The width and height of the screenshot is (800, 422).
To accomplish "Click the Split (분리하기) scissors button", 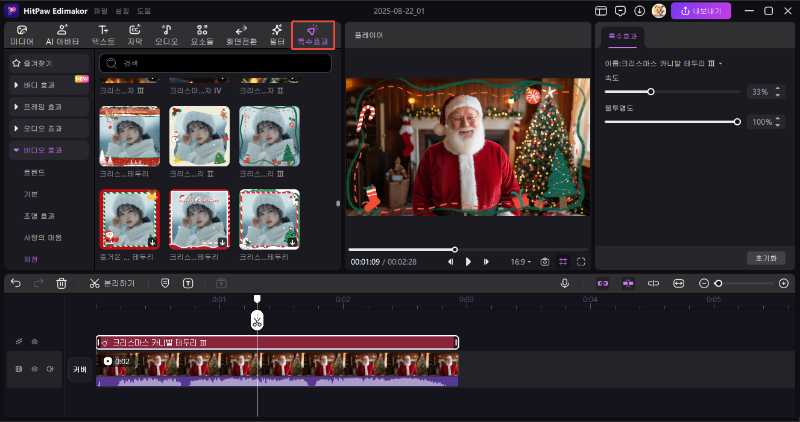I will pyautogui.click(x=112, y=283).
